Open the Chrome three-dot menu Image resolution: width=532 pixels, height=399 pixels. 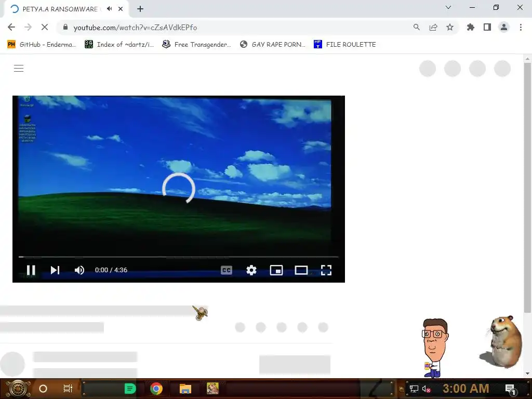(x=521, y=27)
